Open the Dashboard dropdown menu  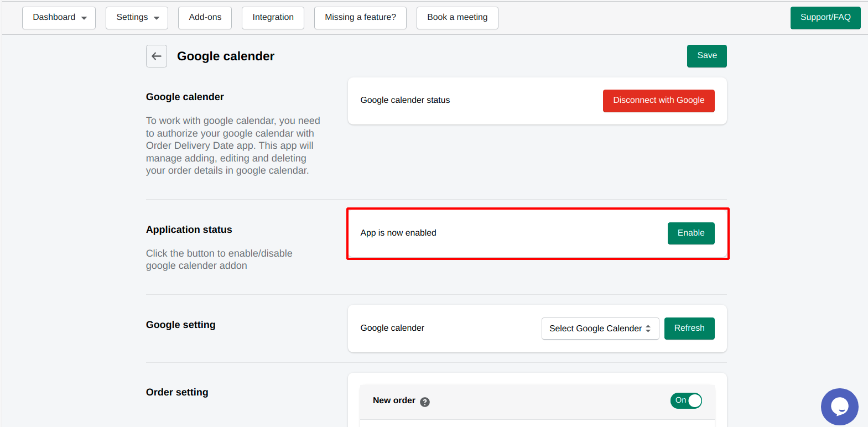[59, 18]
